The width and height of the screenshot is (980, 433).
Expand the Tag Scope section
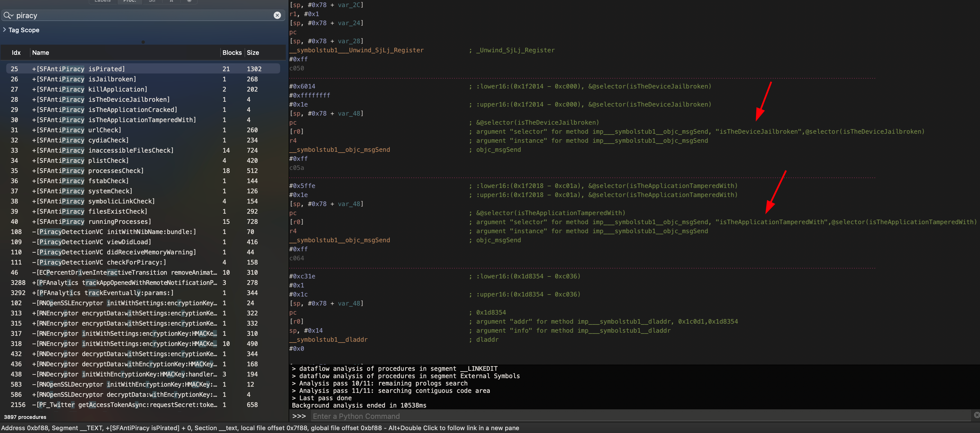(x=5, y=30)
